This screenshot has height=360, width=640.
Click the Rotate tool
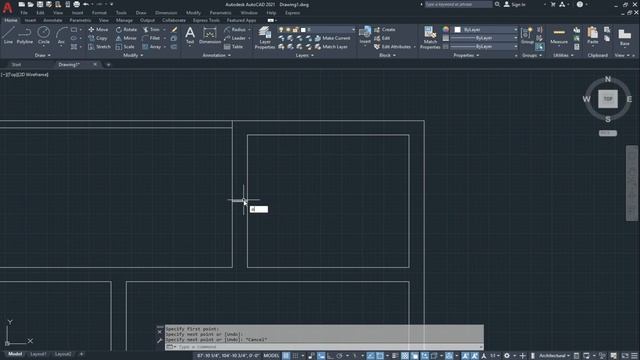127,29
